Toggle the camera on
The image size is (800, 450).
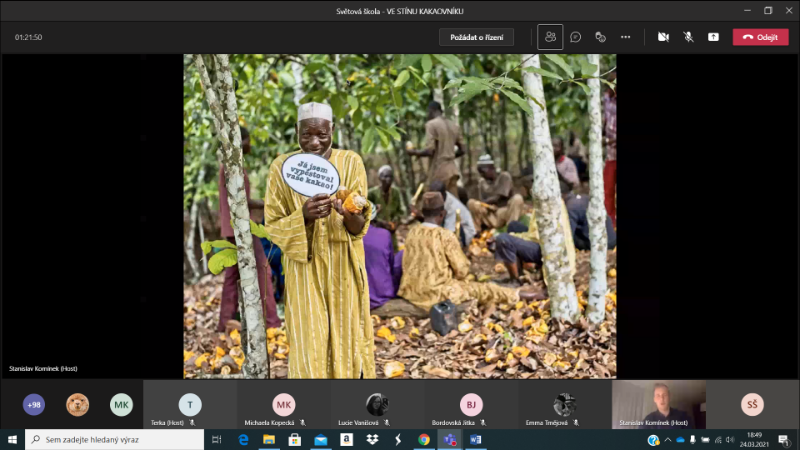(663, 37)
